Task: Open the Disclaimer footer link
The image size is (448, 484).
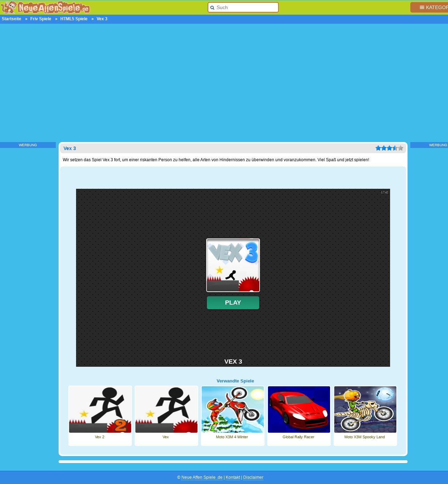Action: click(253, 477)
